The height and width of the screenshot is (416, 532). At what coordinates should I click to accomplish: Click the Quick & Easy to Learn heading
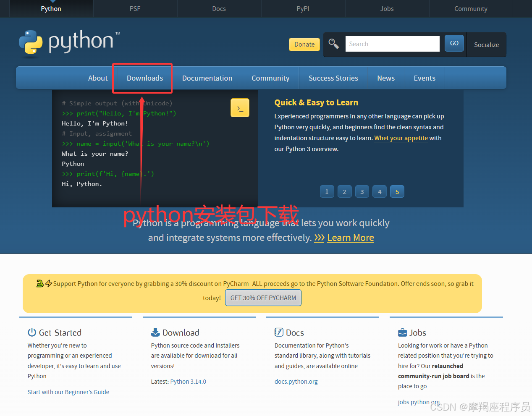click(x=316, y=102)
